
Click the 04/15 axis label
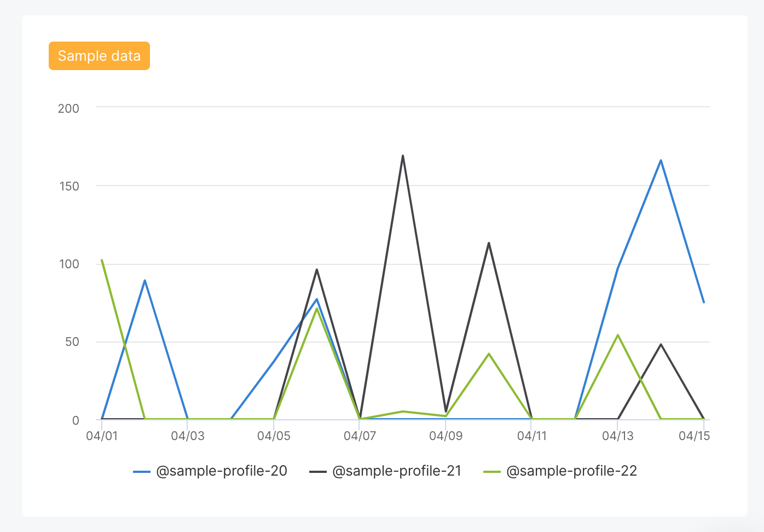coord(696,436)
